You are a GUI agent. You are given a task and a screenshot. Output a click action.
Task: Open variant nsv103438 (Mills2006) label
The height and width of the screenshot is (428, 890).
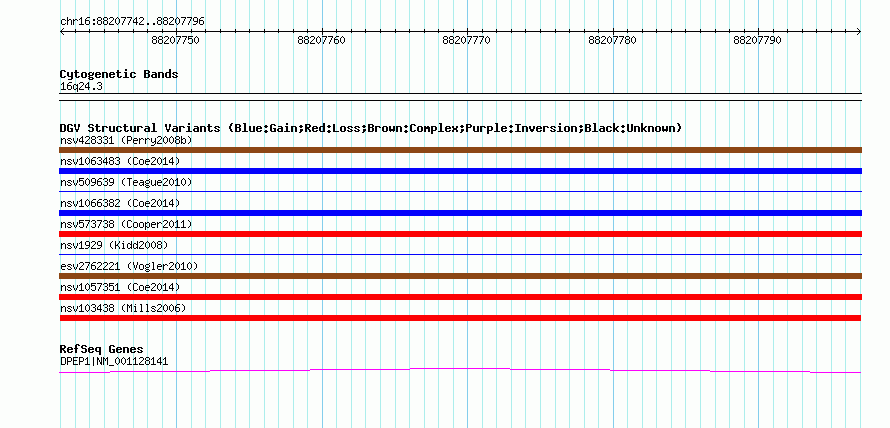pos(123,308)
